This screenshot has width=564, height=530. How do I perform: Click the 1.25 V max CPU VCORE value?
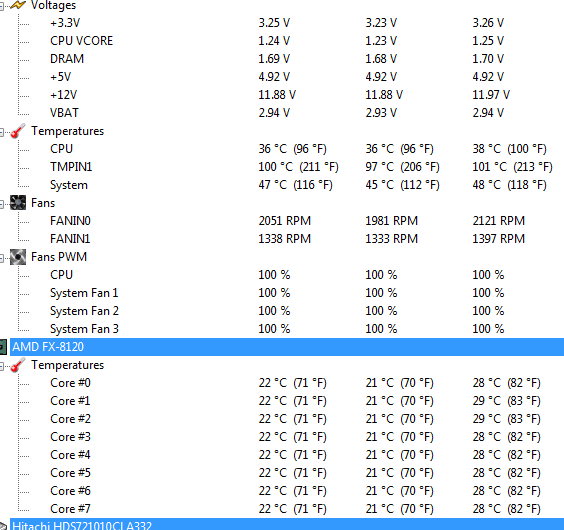coord(488,41)
